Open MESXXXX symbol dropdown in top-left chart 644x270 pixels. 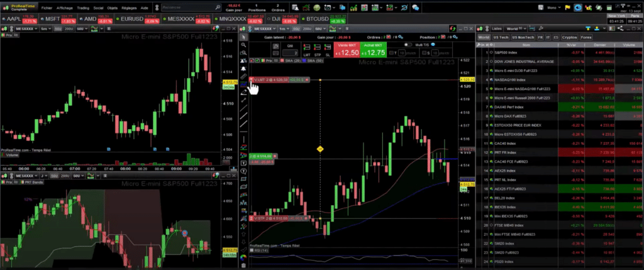26,29
